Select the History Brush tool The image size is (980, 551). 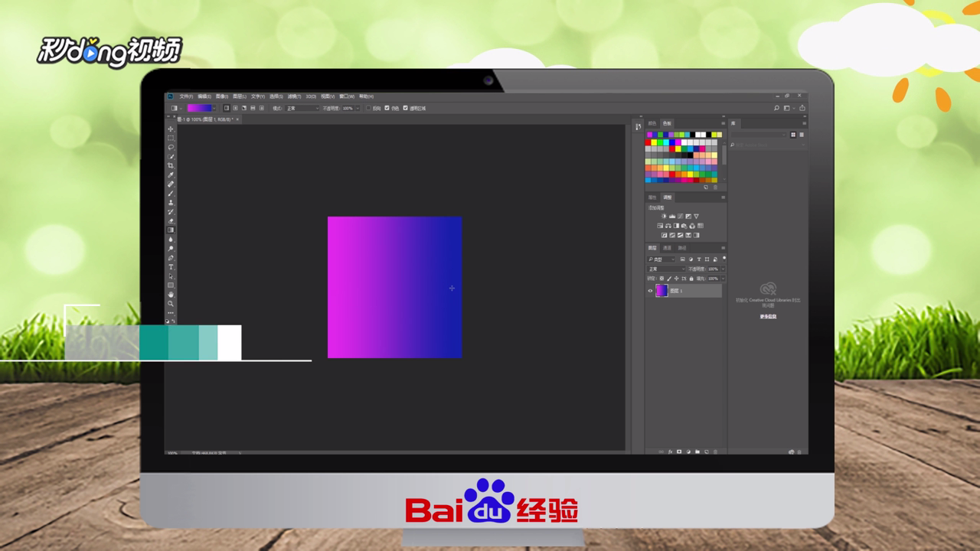point(171,212)
